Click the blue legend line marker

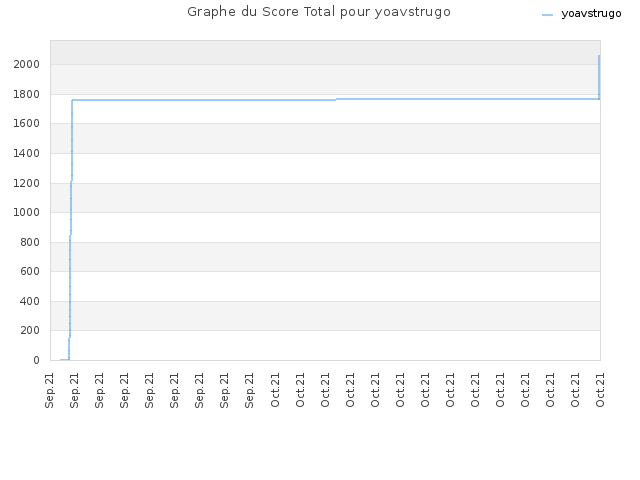tap(547, 15)
